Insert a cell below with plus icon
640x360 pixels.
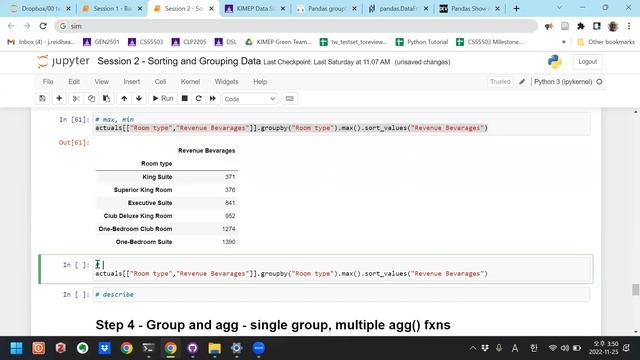59,99
